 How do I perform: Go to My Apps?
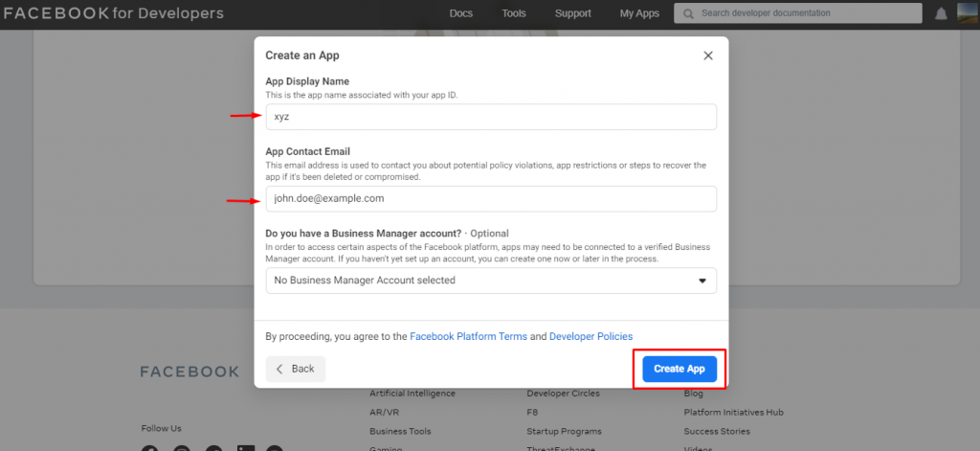[x=639, y=13]
